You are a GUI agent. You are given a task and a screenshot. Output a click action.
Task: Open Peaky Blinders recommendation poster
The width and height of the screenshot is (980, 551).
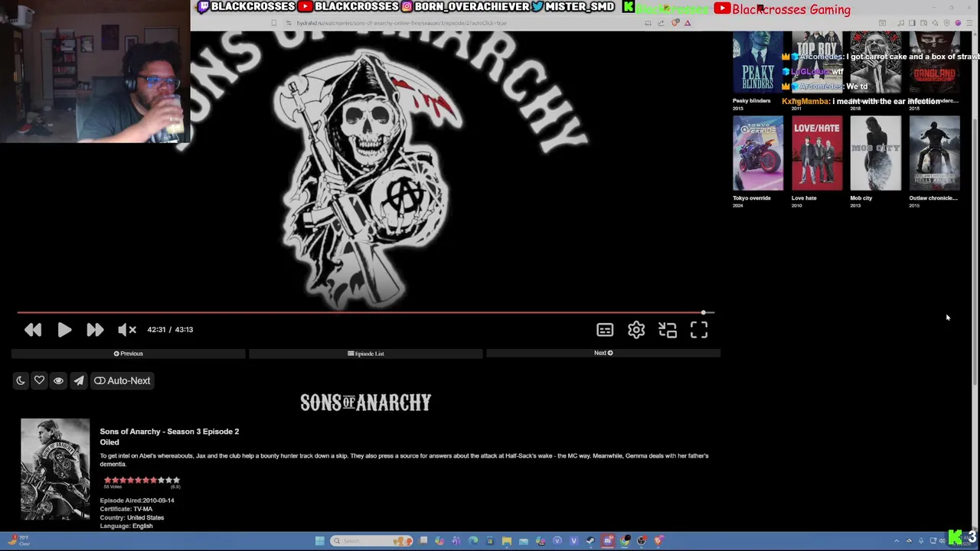pyautogui.click(x=758, y=63)
